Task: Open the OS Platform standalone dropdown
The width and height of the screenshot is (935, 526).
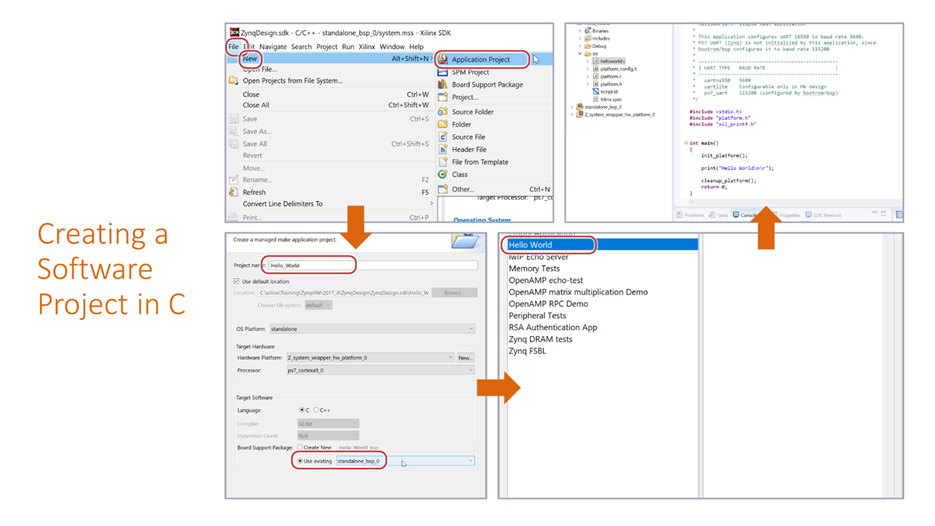Action: [x=372, y=329]
